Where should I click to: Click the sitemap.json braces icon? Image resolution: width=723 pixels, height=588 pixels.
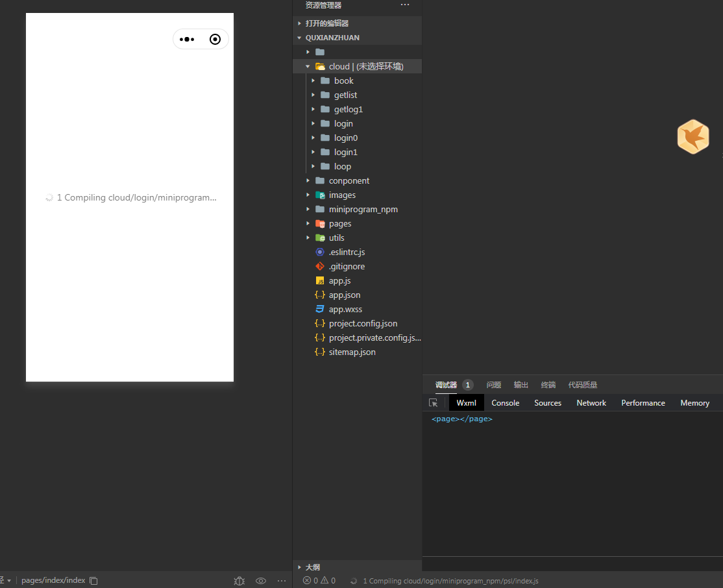(319, 352)
